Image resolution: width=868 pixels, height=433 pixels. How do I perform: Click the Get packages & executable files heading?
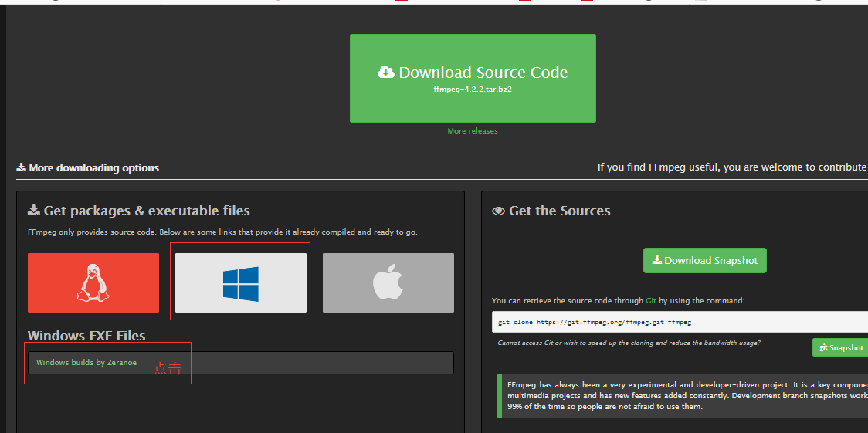point(138,211)
